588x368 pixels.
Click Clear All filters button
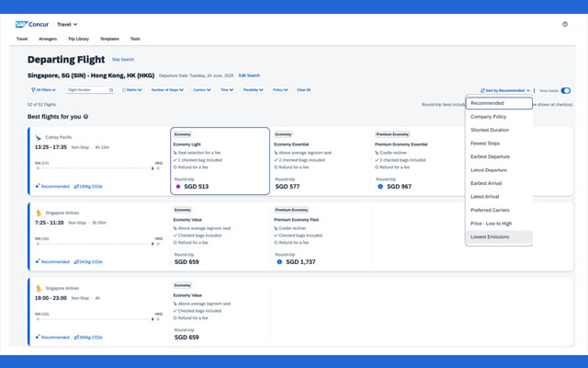pos(303,90)
